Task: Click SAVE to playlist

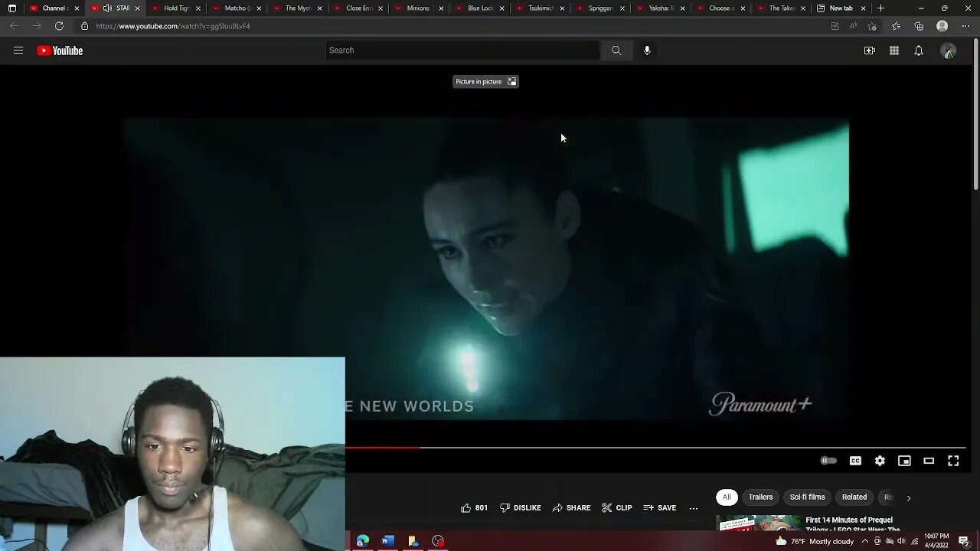Action: click(659, 507)
